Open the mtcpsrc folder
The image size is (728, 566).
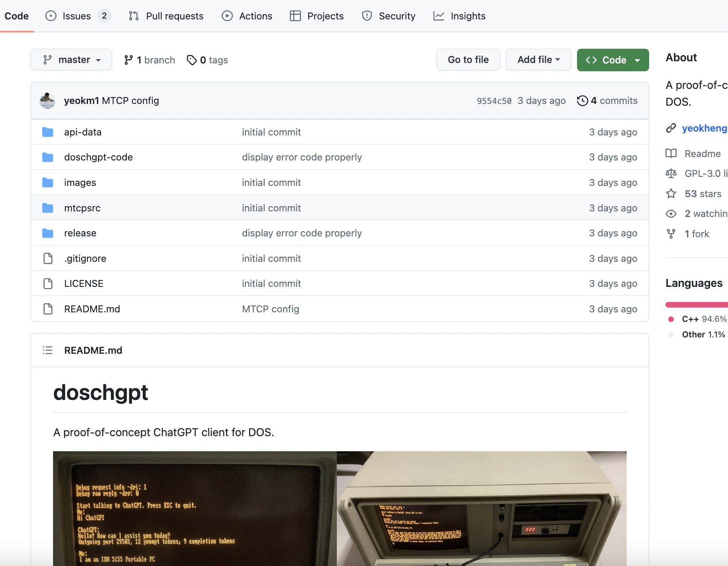coord(82,208)
